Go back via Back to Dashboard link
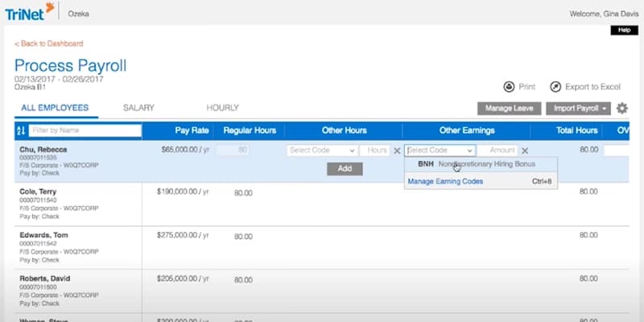Viewport: 644px width, 322px height. pyautogui.click(x=49, y=43)
